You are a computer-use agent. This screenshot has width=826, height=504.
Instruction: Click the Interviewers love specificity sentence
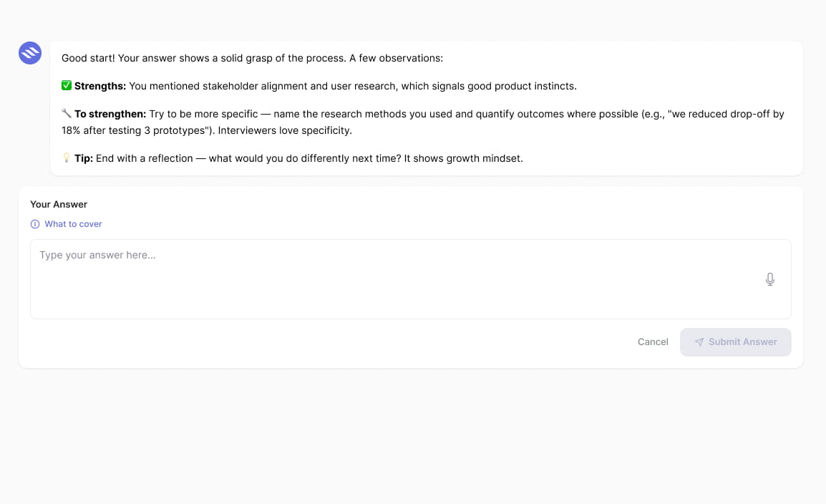point(285,130)
